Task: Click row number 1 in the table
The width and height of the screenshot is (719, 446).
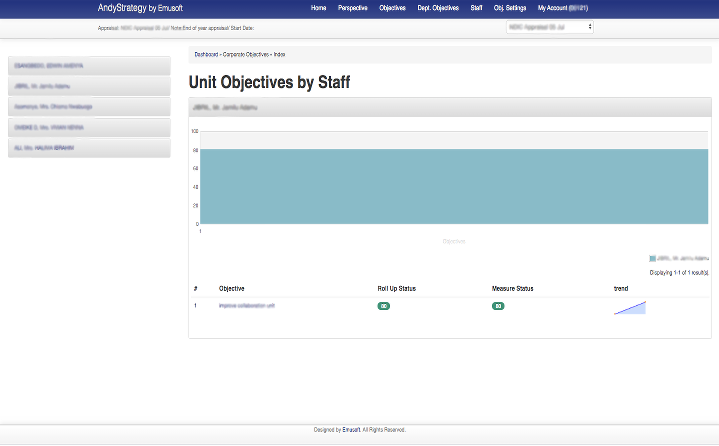Action: point(195,306)
